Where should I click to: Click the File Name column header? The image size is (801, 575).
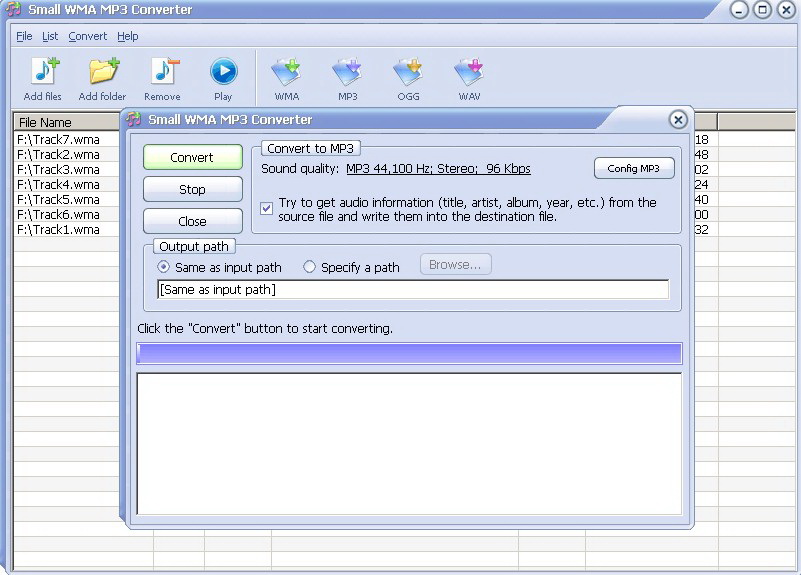click(x=66, y=123)
